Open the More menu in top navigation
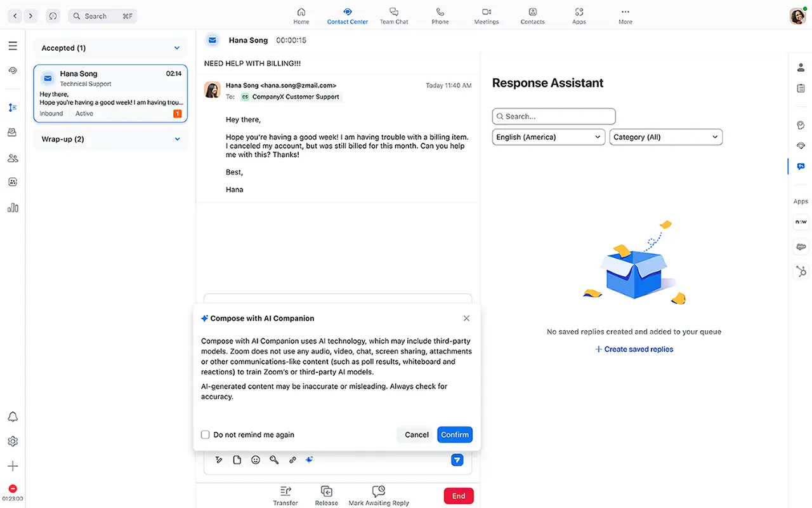The width and height of the screenshot is (812, 508). 625,16
